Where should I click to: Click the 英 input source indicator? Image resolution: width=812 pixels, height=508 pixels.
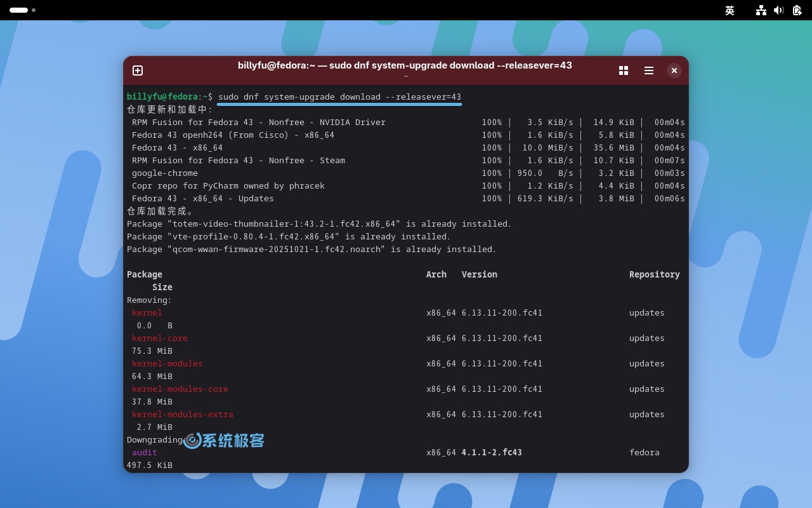730,11
